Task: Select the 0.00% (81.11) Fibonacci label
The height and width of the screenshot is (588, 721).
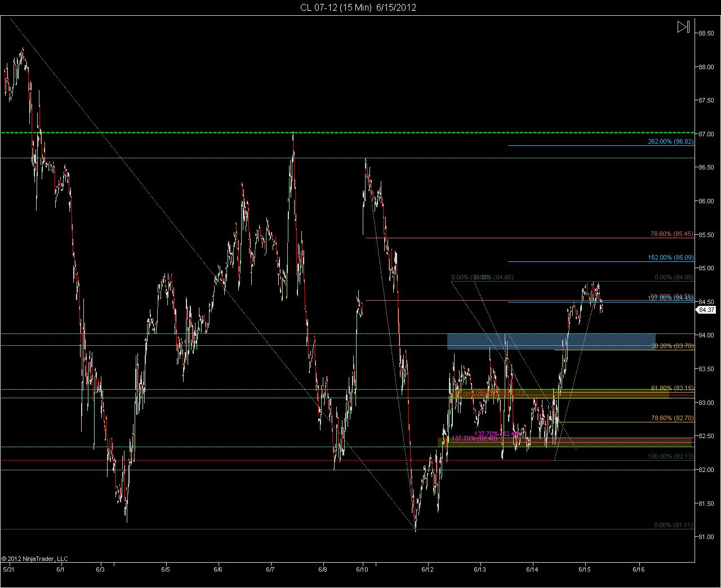Action: tap(674, 525)
